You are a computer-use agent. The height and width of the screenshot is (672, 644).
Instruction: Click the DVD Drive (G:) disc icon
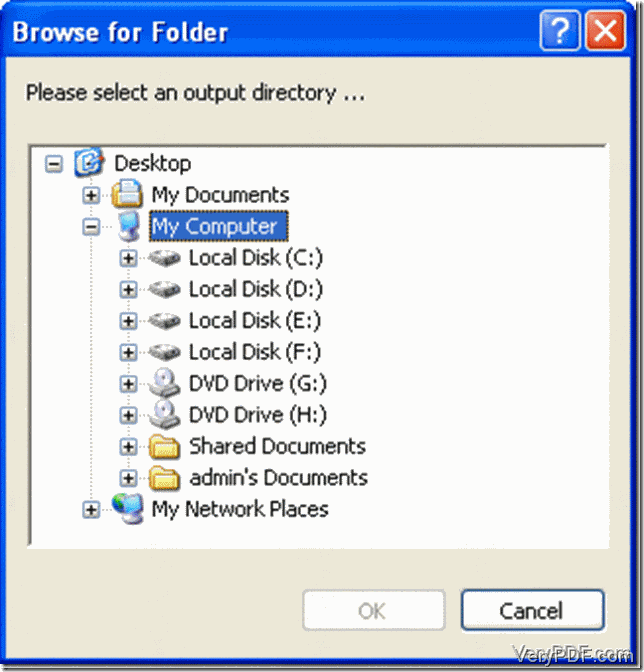pos(165,383)
